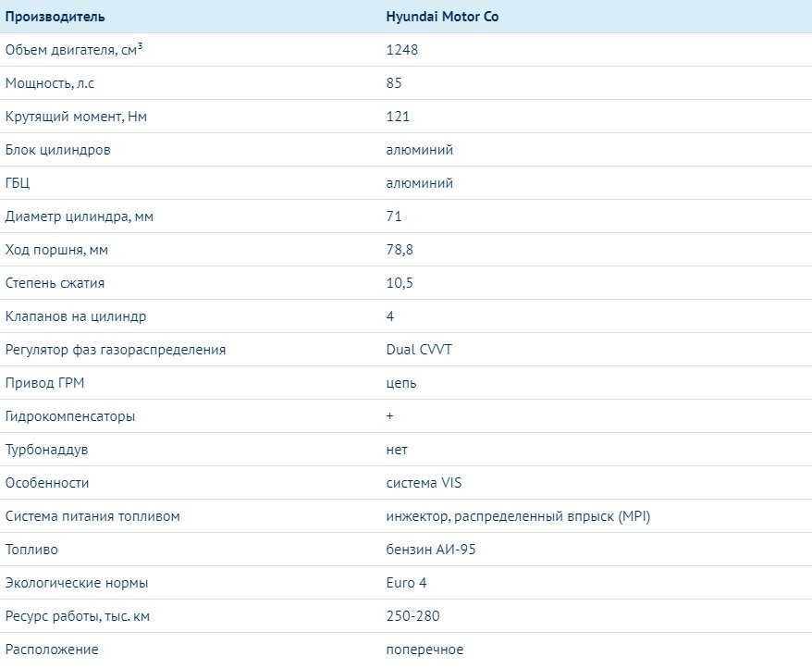Select the fuel value 'бензин АИ-95'
This screenshot has width=812, height=668.
pyautogui.click(x=431, y=550)
